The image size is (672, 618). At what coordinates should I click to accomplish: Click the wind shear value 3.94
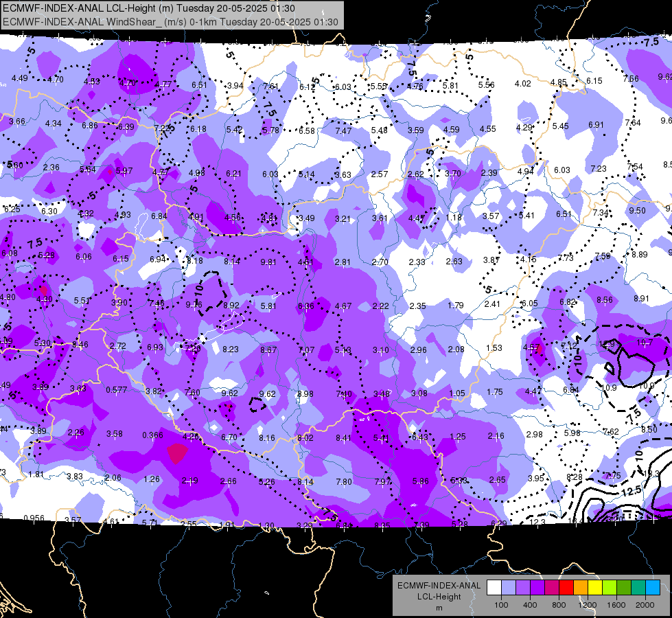click(x=235, y=86)
